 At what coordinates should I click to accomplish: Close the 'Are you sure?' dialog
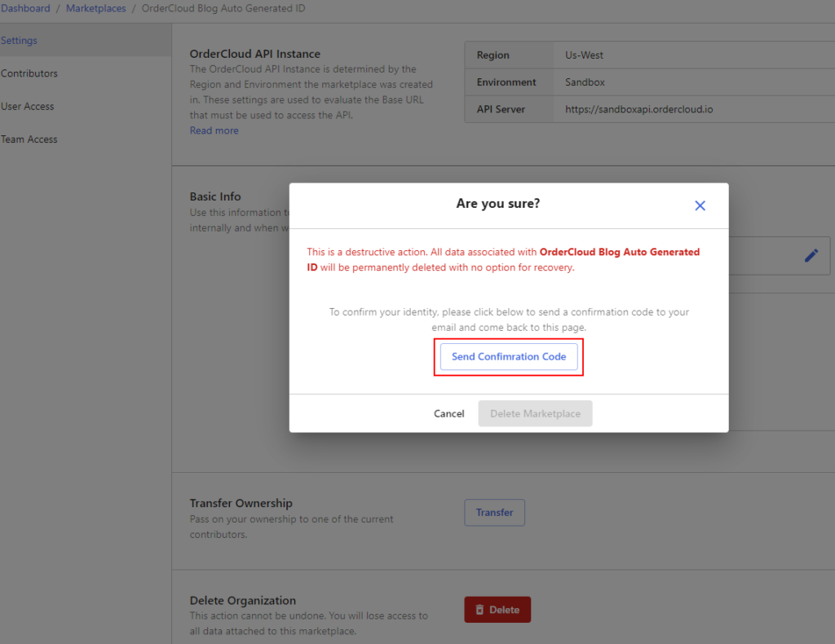click(x=700, y=205)
